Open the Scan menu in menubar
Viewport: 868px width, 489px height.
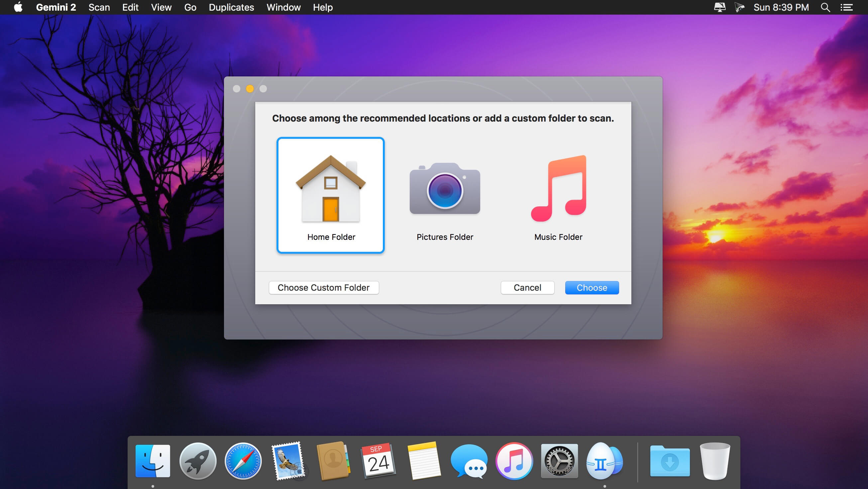pos(98,6)
